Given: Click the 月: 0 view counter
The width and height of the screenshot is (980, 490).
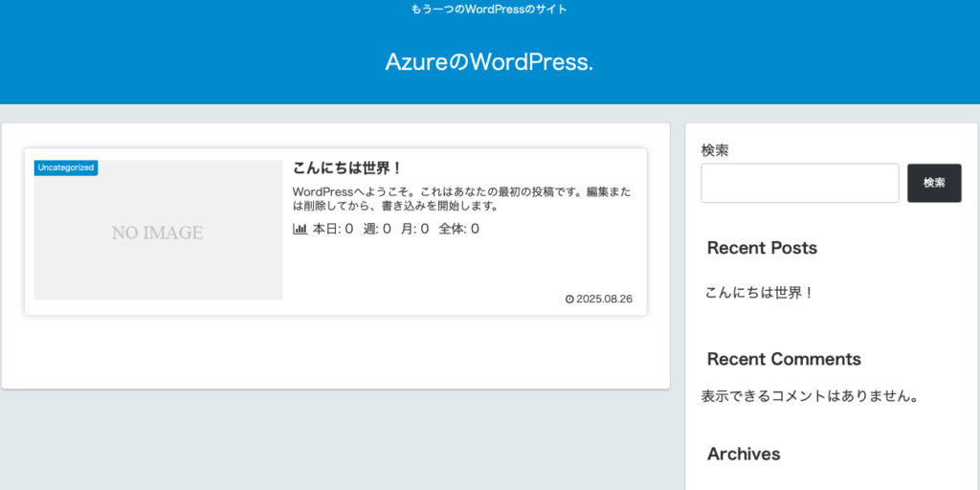Looking at the screenshot, I should click(415, 230).
